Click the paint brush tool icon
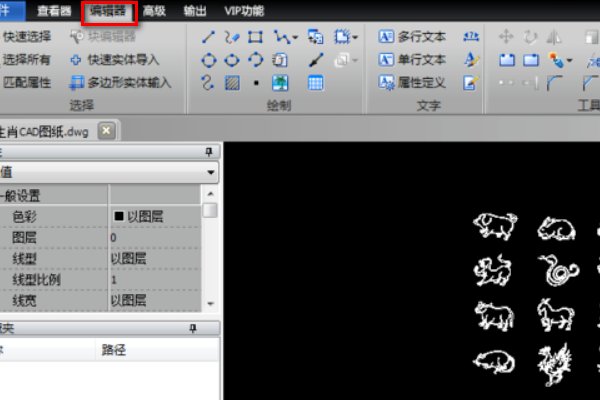Viewport: 600px width, 400px height. pyautogui.click(x=556, y=60)
